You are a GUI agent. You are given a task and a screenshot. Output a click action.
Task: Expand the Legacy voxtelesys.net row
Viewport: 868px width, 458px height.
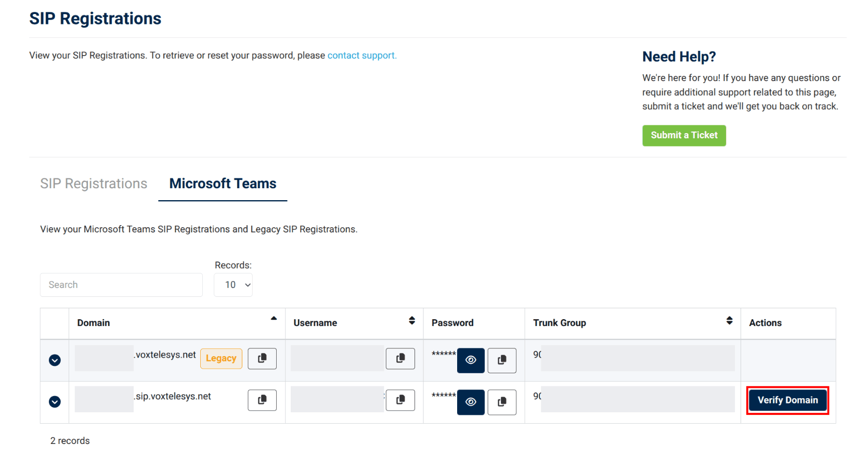pyautogui.click(x=55, y=360)
